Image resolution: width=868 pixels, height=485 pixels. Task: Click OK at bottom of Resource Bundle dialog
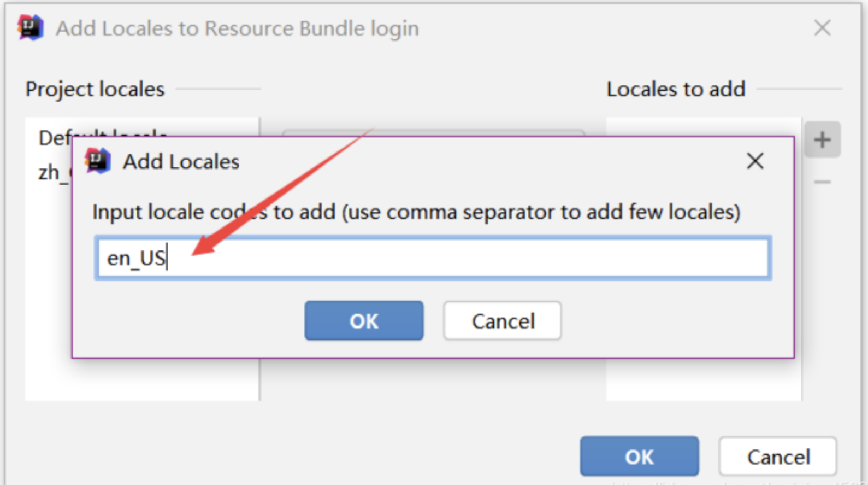click(639, 456)
